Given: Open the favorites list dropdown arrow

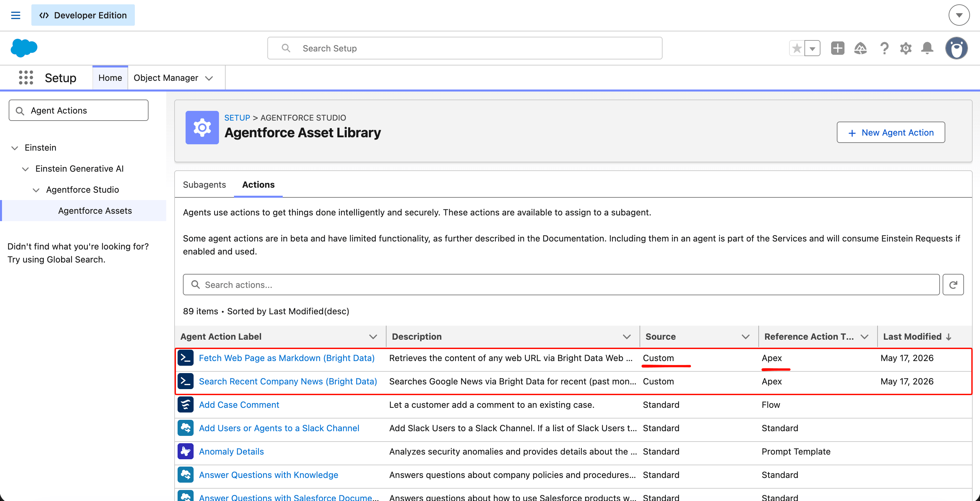Looking at the screenshot, I should point(812,48).
